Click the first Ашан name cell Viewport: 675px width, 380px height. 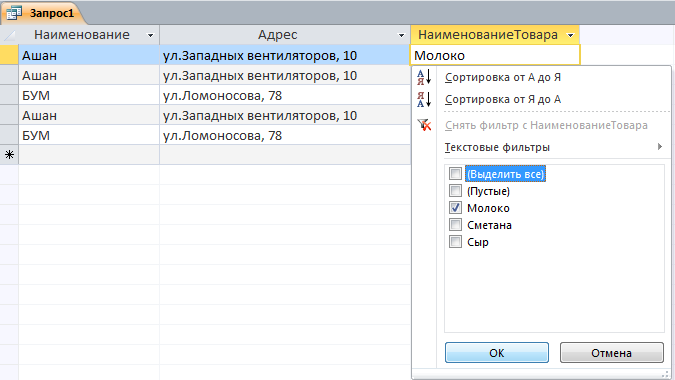(89, 56)
